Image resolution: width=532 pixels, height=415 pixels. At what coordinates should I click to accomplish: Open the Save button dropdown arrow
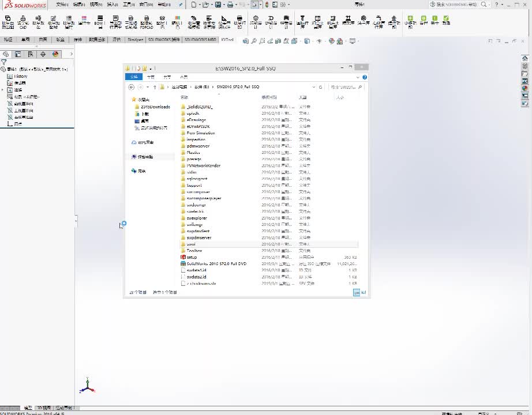pos(224,4)
